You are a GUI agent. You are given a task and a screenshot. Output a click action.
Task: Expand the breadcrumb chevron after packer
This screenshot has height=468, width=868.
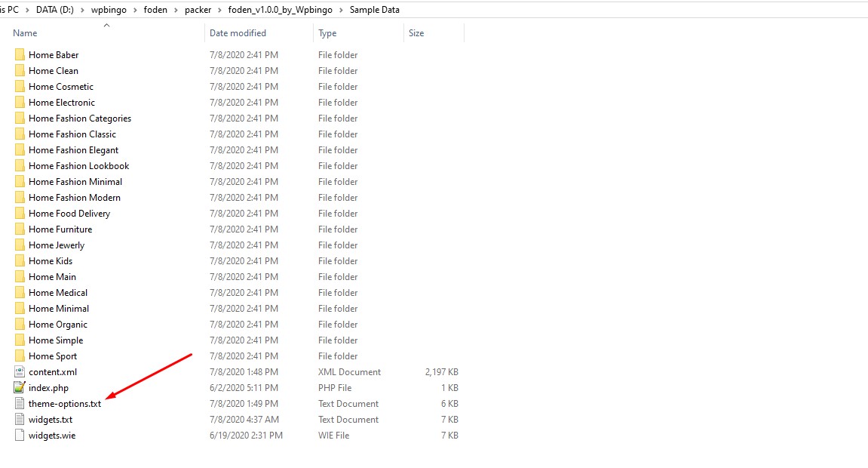(219, 10)
